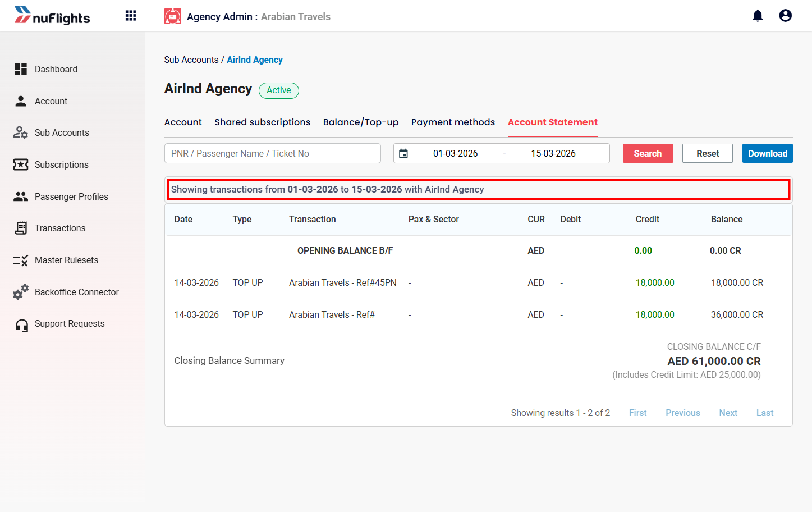
Task: Click the nuFlights logo
Action: [52, 16]
